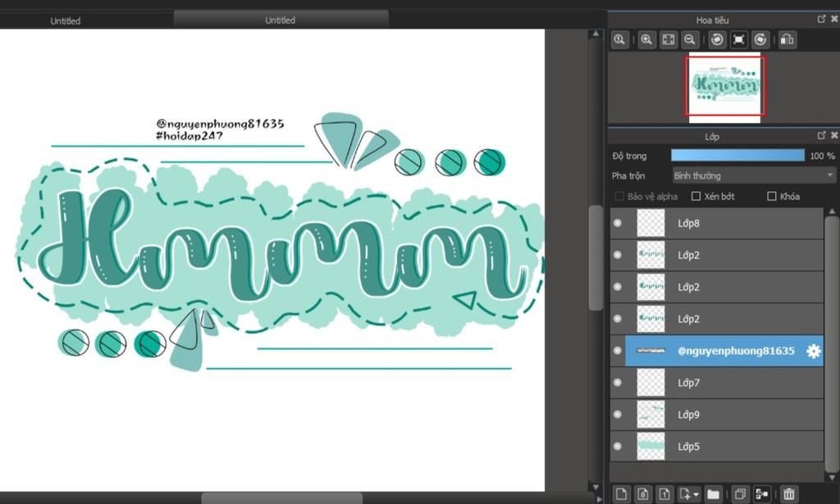
Task: Zoom out using the Hoa tiêu magnifier minus
Action: pyautogui.click(x=690, y=39)
